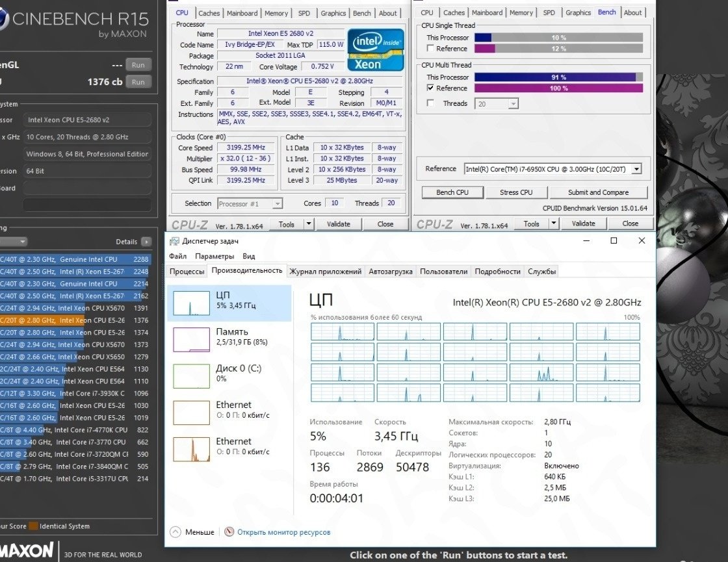Click the Stress CPU button

click(x=516, y=192)
